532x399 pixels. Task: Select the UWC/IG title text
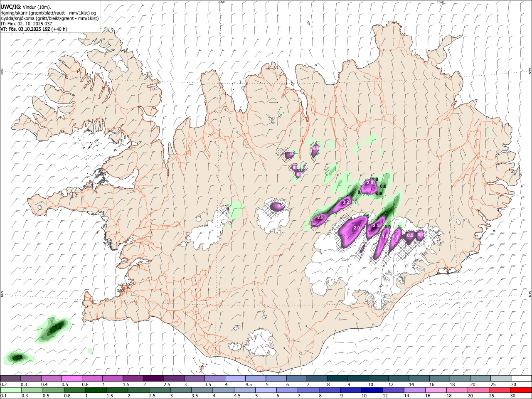[10, 7]
